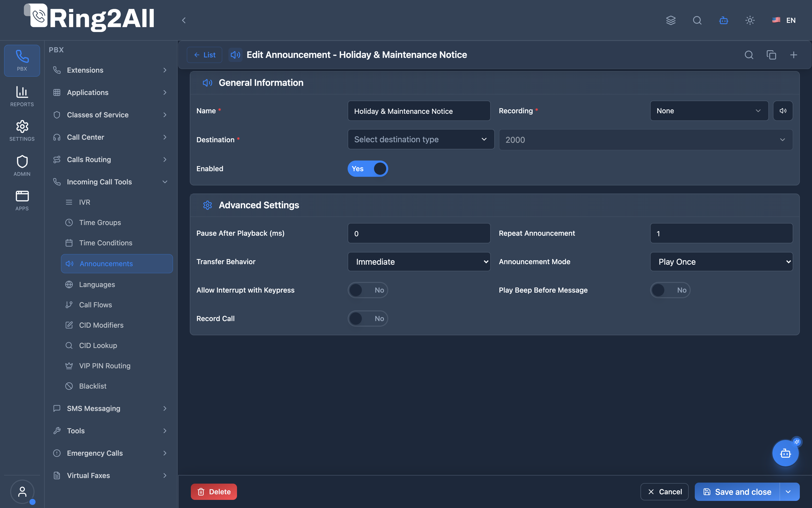Select PBX section in left rail
This screenshot has width=812, height=508.
click(22, 60)
